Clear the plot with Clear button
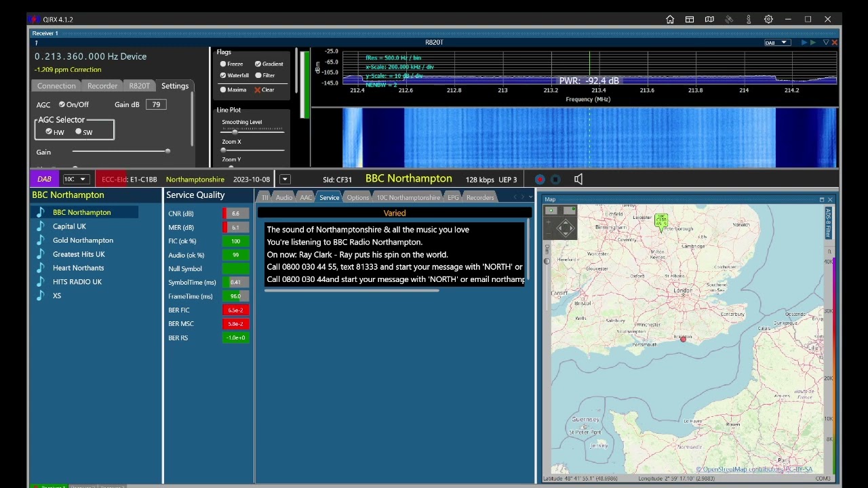This screenshot has width=868, height=488. click(264, 89)
